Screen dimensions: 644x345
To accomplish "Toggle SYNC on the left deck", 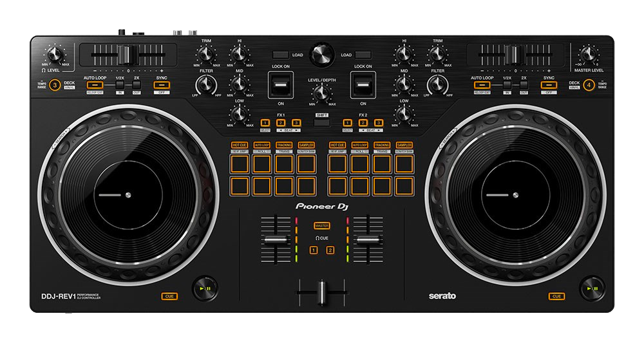I will pyautogui.click(x=161, y=84).
